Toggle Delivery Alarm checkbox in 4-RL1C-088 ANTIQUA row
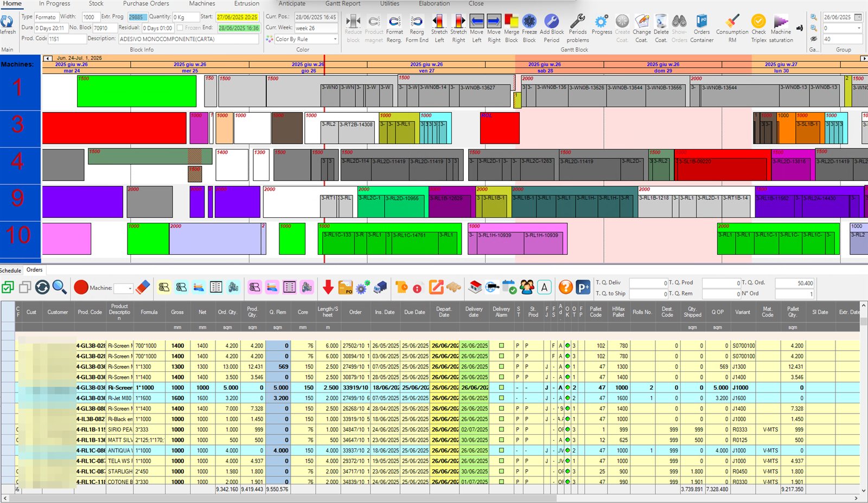Image resolution: width=868 pixels, height=503 pixels. [x=501, y=450]
